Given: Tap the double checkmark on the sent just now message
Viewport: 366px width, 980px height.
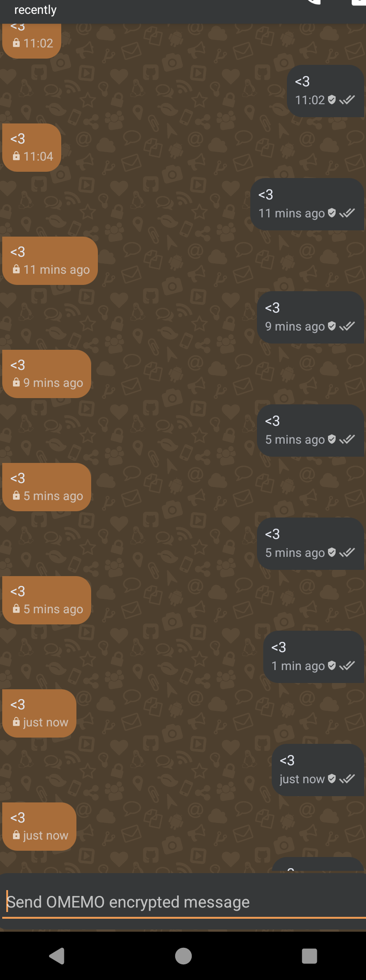Looking at the screenshot, I should 347,779.
